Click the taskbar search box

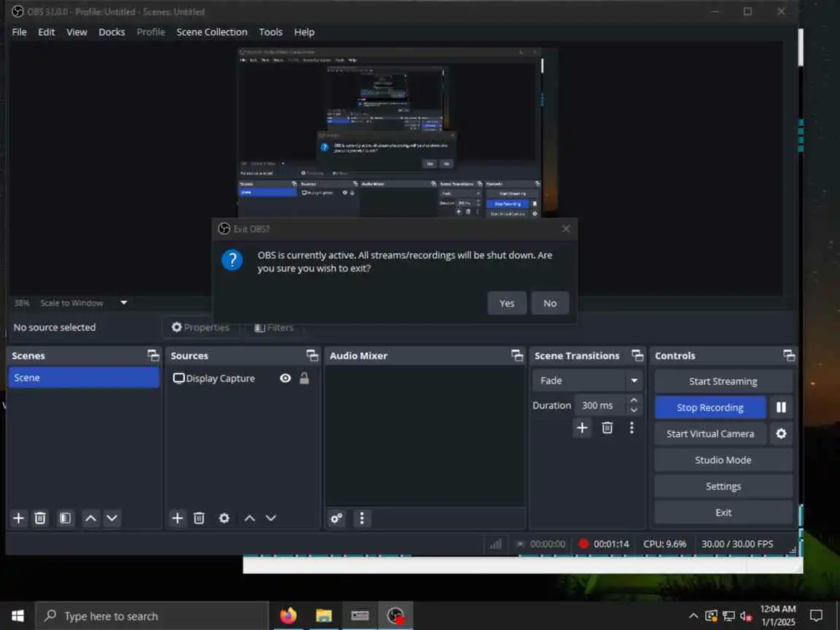152,616
